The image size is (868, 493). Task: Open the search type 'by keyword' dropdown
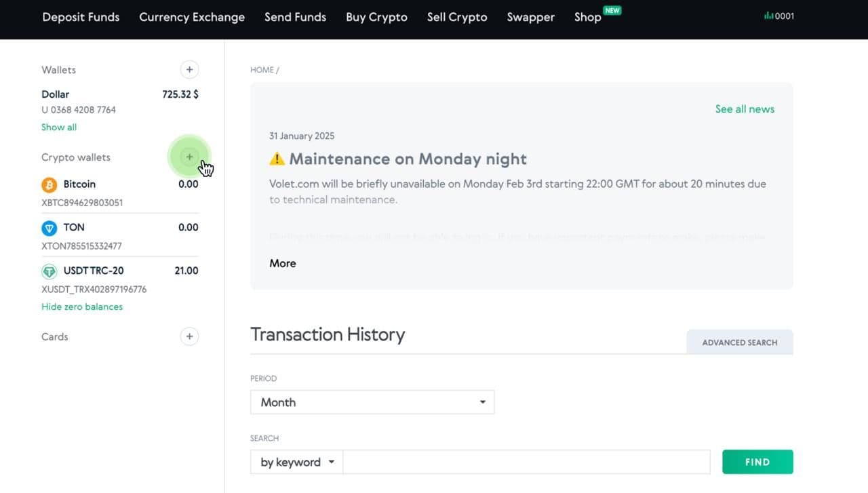297,462
